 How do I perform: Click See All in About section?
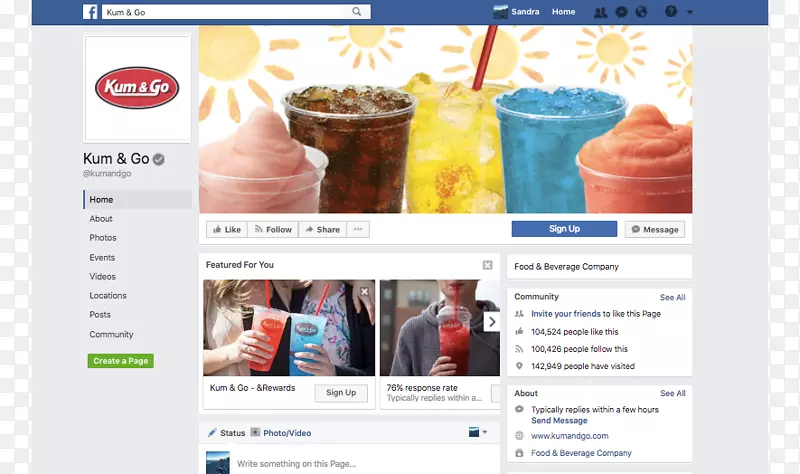(672, 393)
